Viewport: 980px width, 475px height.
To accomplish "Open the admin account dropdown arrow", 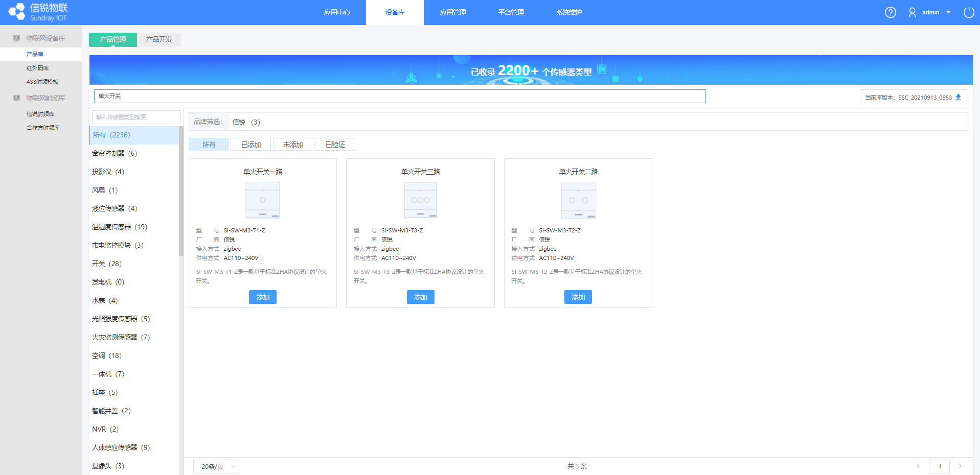I will pos(949,12).
